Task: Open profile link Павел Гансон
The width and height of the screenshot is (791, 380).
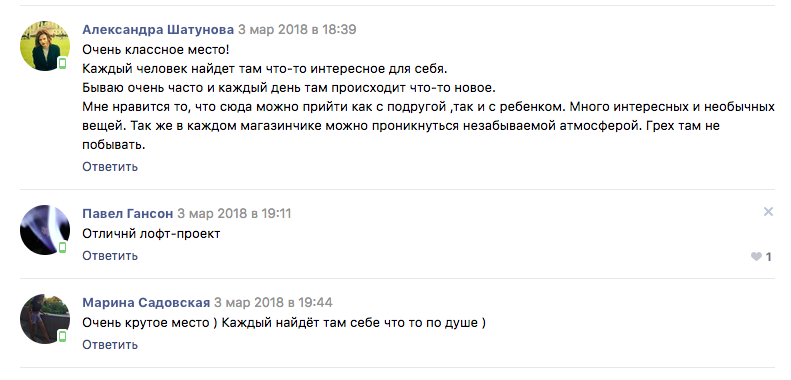Action: [x=128, y=213]
